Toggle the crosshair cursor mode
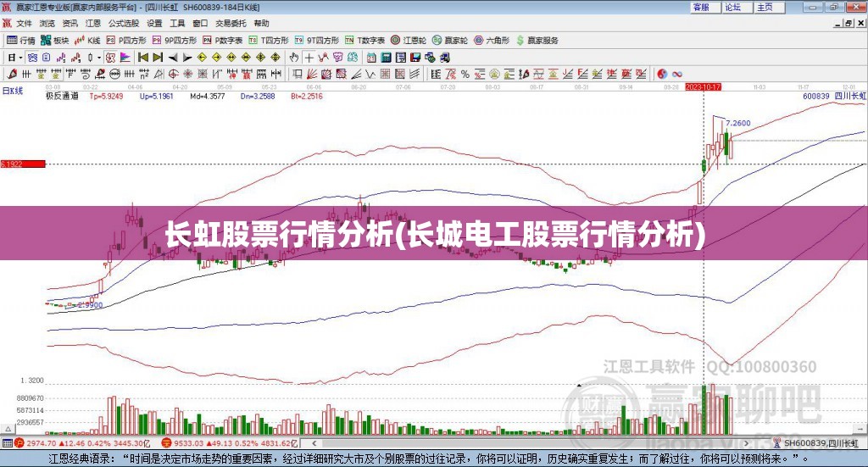This screenshot has width=868, height=467. click(x=309, y=58)
